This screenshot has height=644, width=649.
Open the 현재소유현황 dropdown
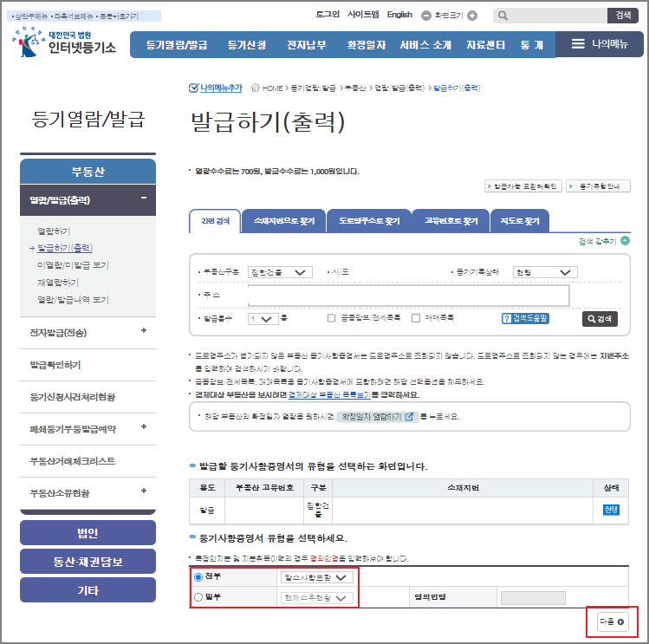[317, 597]
